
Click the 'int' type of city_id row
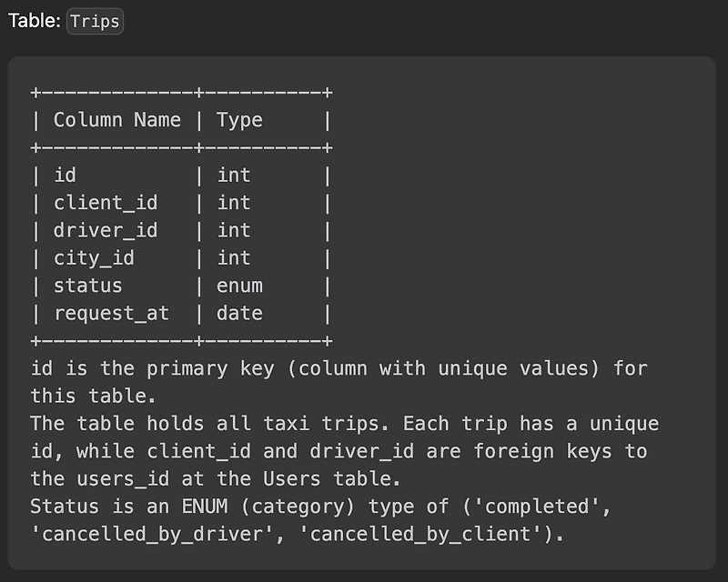click(x=234, y=258)
